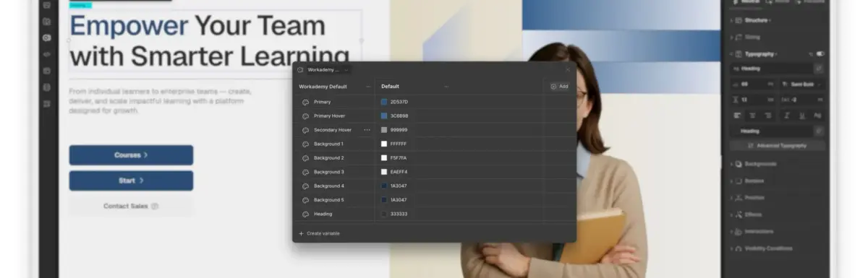Click the 3C6B9B color swatch for Primary Hover
Screen dimensions: 868x278
384,116
